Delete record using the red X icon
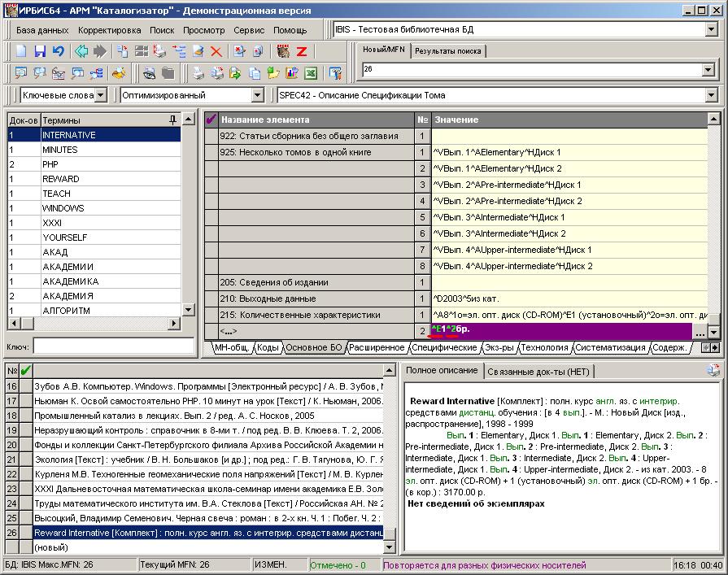Image resolution: width=728 pixels, height=575 pixels. click(x=216, y=51)
